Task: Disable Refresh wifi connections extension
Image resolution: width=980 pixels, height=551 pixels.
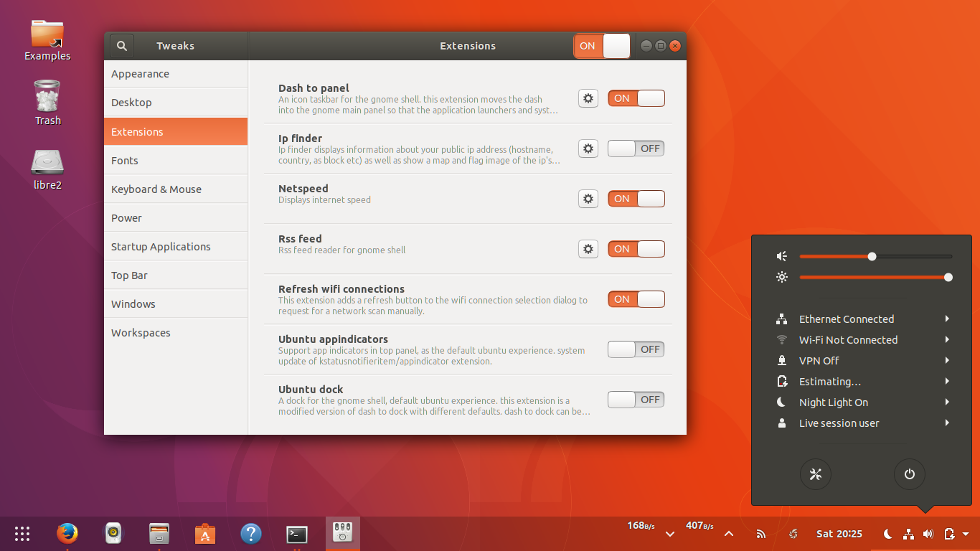Action: pyautogui.click(x=636, y=299)
